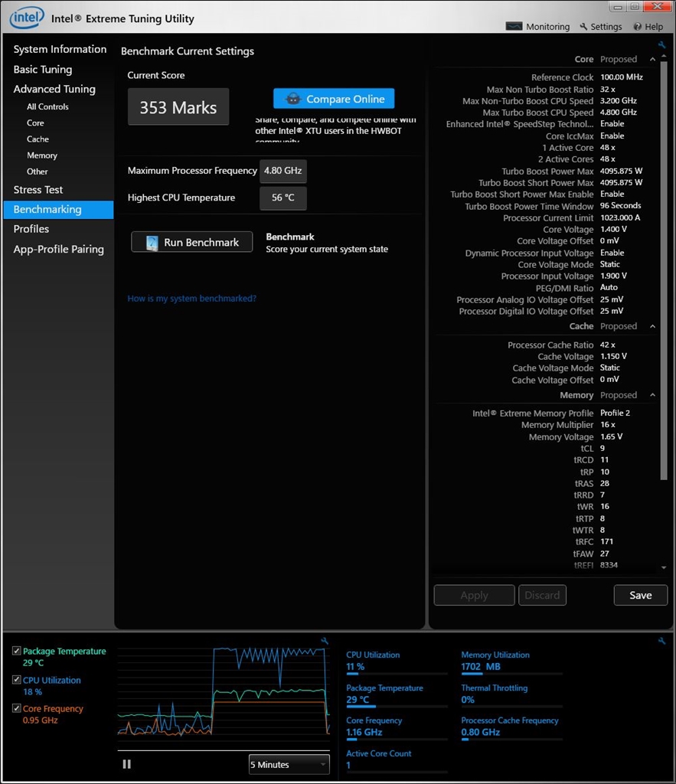Click Maximum Processor Frequency value 4.80 GHz

pos(283,171)
